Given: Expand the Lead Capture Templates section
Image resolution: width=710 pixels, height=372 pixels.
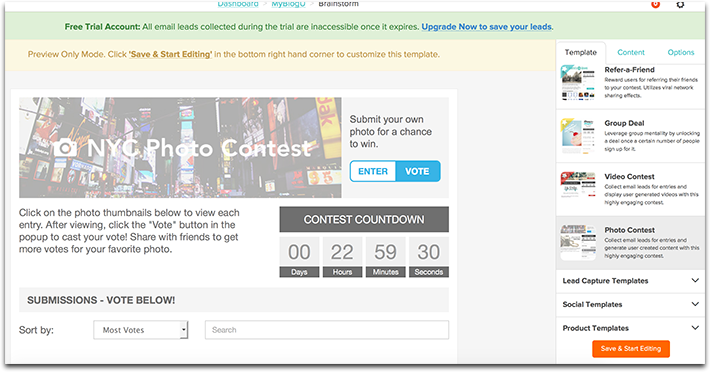Looking at the screenshot, I should pyautogui.click(x=630, y=281).
